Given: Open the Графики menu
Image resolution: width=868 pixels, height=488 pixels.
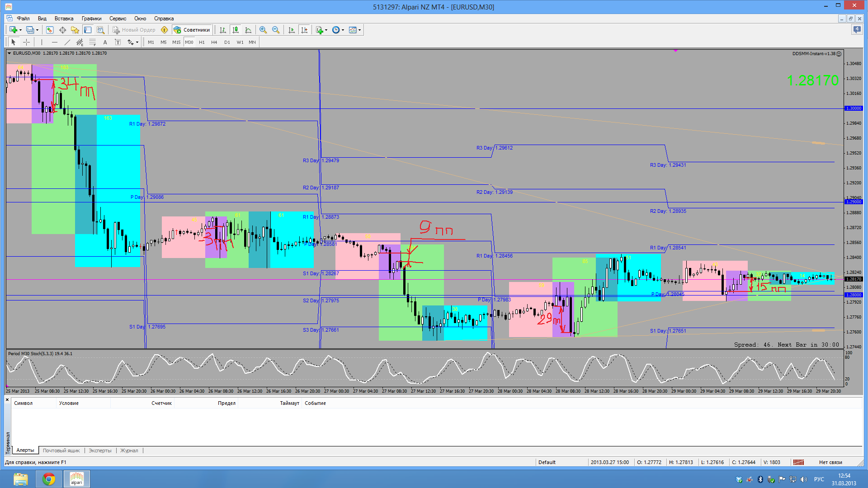Looking at the screenshot, I should pos(91,19).
